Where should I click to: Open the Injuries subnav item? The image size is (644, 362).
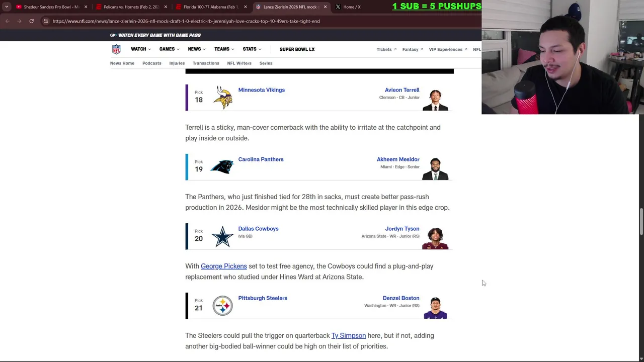(177, 63)
